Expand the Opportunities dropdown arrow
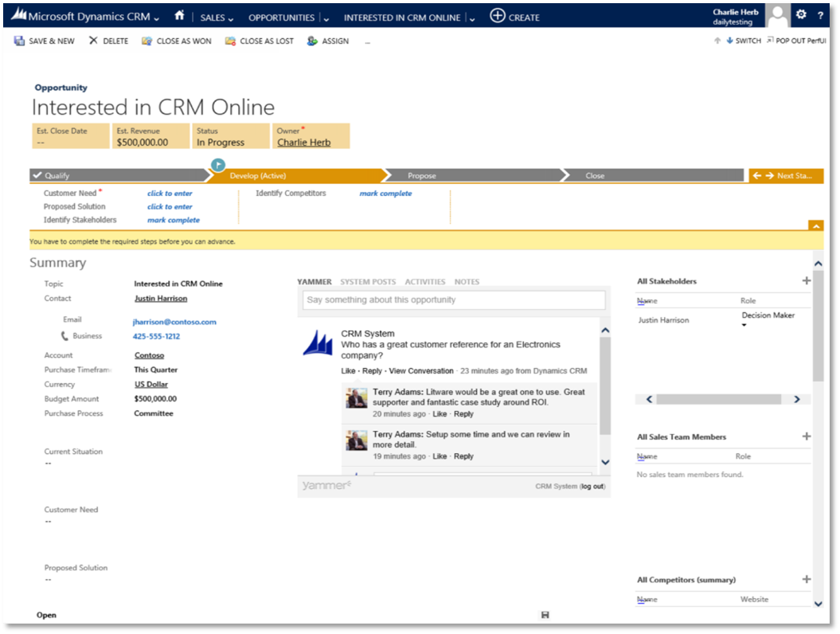 point(326,19)
